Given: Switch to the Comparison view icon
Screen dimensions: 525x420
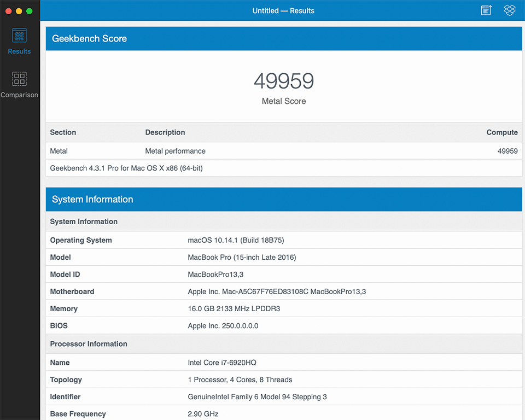Looking at the screenshot, I should [x=20, y=79].
